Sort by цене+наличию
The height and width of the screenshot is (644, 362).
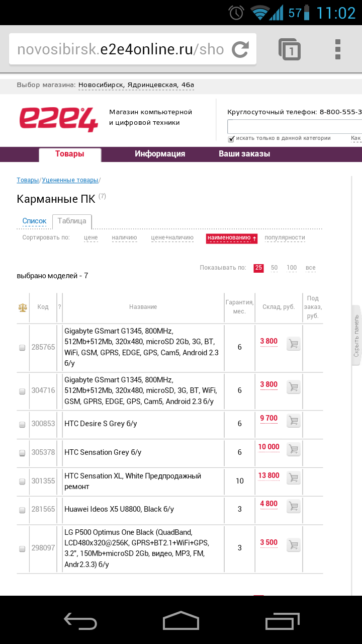point(172,237)
